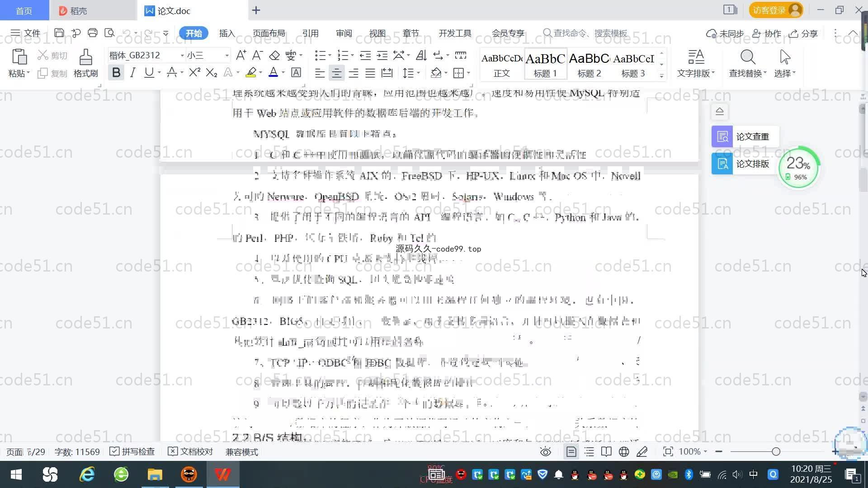Open the References ribbon tab
The width and height of the screenshot is (868, 488).
tap(310, 33)
